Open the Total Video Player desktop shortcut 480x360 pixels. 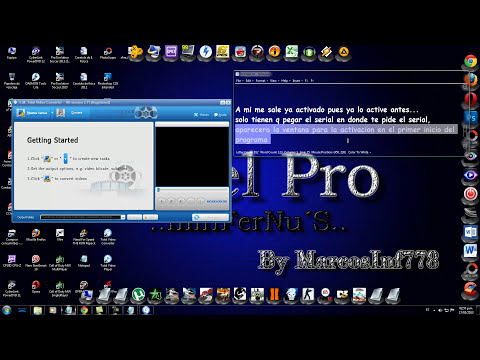click(x=108, y=262)
